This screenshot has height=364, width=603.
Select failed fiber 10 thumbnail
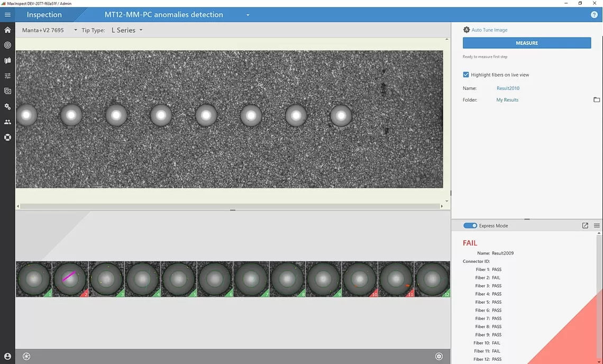coord(360,279)
